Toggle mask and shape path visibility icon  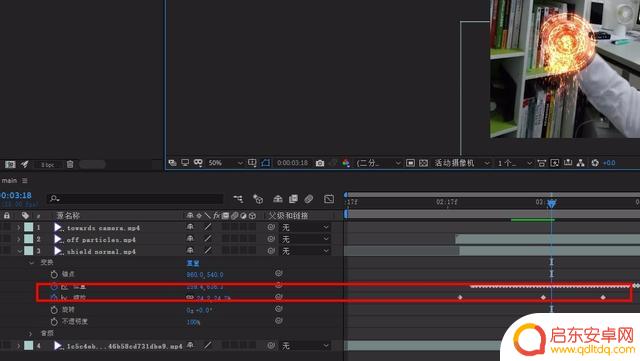coord(265,163)
